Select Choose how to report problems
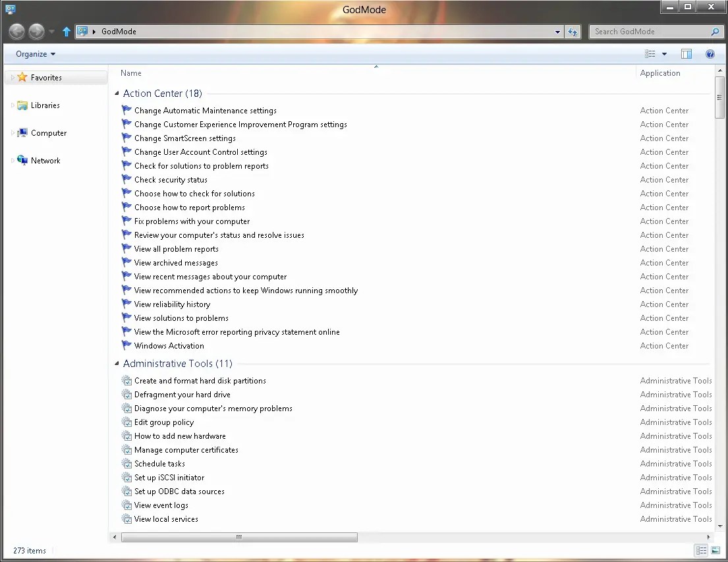 (x=190, y=207)
